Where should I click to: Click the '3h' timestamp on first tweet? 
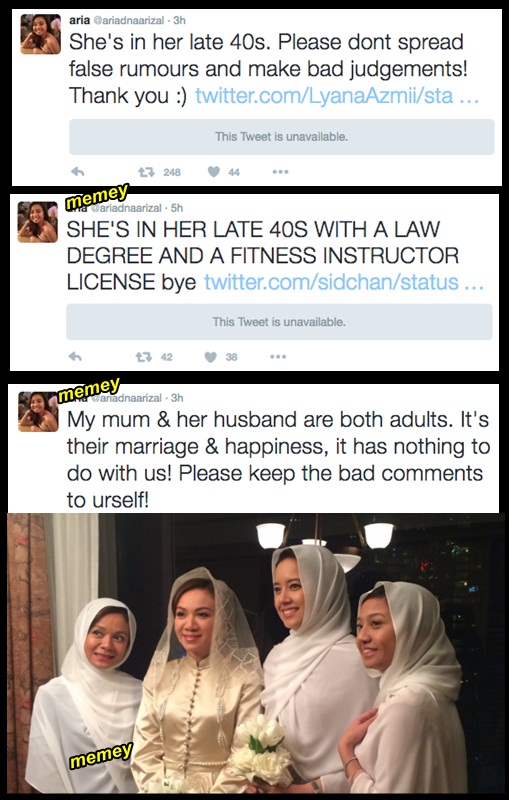click(x=180, y=21)
